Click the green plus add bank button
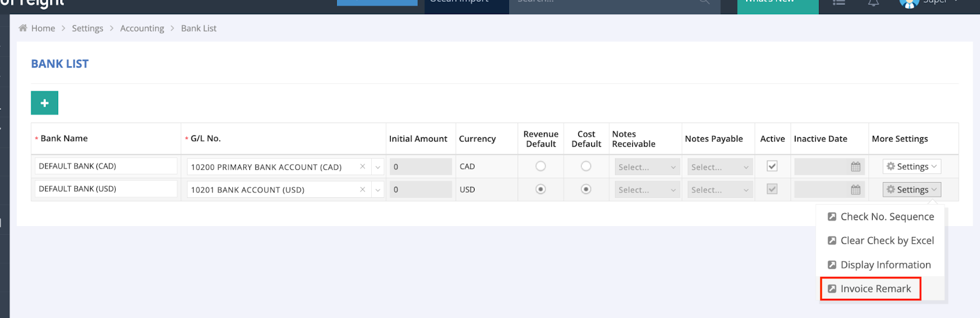The width and height of the screenshot is (980, 318). [45, 103]
